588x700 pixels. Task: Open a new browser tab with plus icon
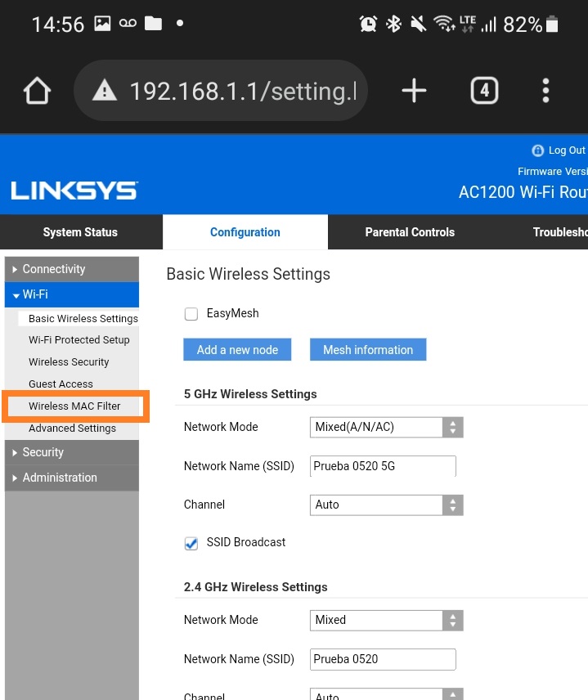click(414, 91)
